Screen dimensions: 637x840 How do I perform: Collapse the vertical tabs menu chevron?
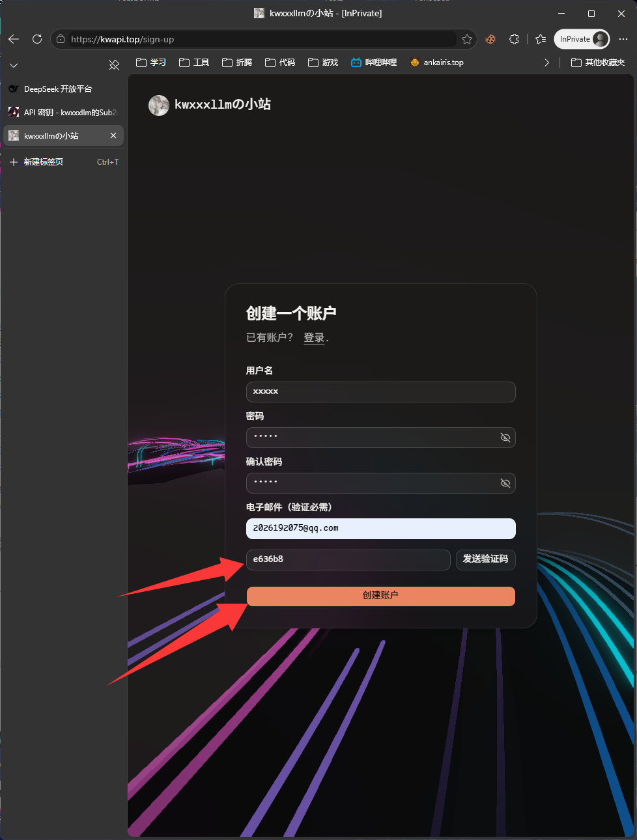coord(14,65)
